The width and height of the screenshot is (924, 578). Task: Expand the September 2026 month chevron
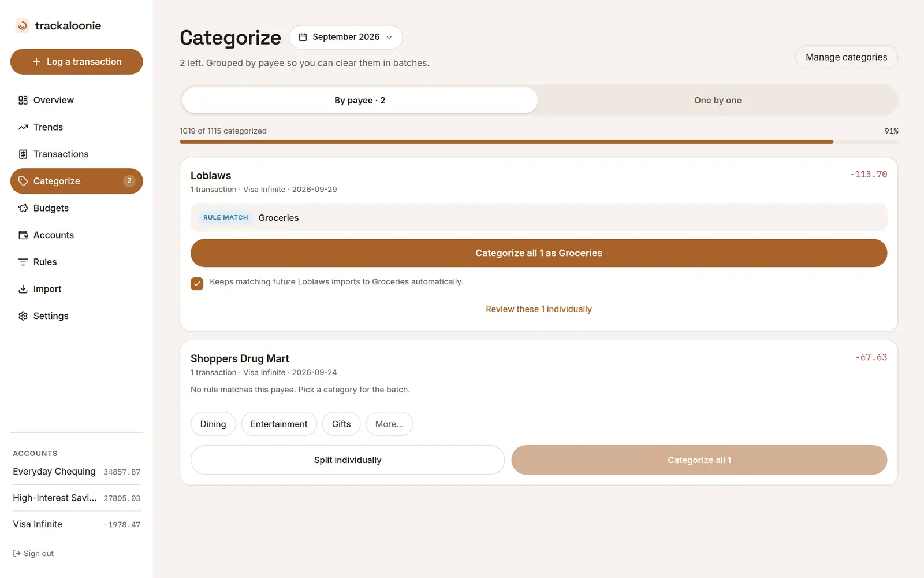click(389, 38)
